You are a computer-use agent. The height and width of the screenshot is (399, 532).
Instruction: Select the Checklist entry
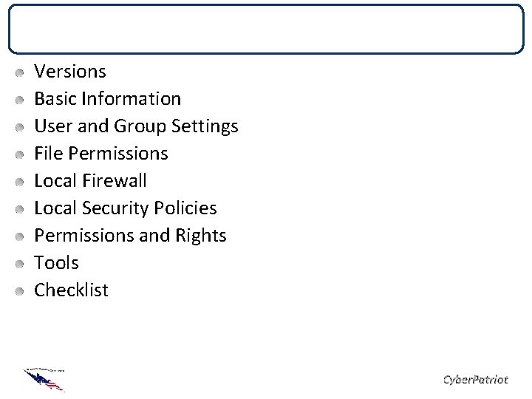pyautogui.click(x=71, y=290)
